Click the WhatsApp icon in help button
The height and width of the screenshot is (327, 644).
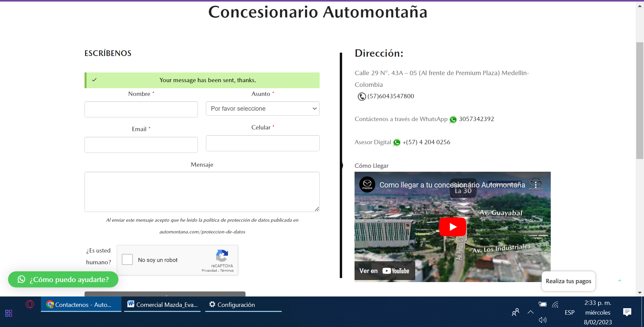(x=21, y=279)
